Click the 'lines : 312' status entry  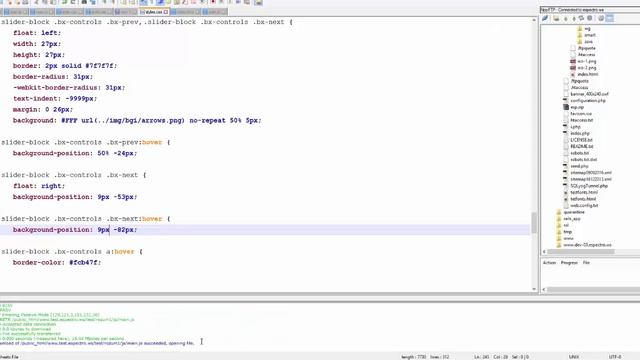pyautogui.click(x=440, y=357)
